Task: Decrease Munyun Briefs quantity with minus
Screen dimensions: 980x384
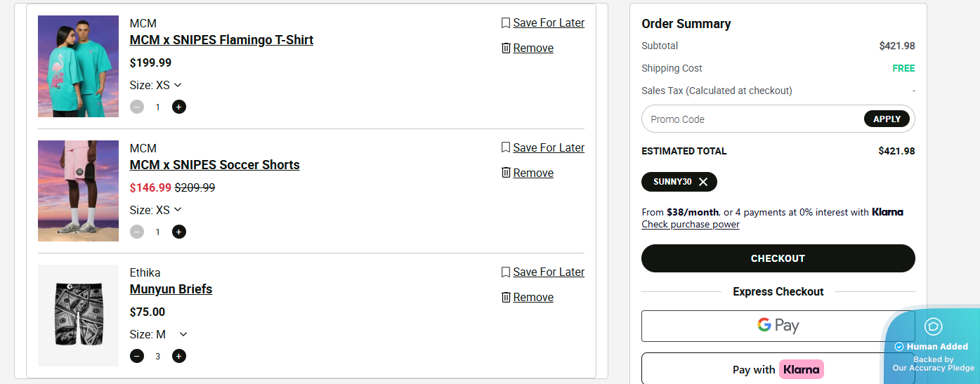Action: (x=137, y=356)
